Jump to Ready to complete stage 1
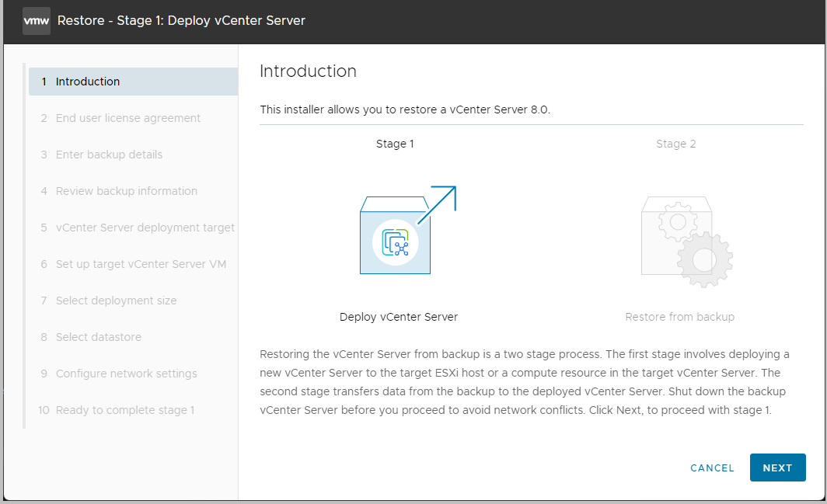Image resolution: width=827 pixels, height=504 pixels. tap(124, 410)
